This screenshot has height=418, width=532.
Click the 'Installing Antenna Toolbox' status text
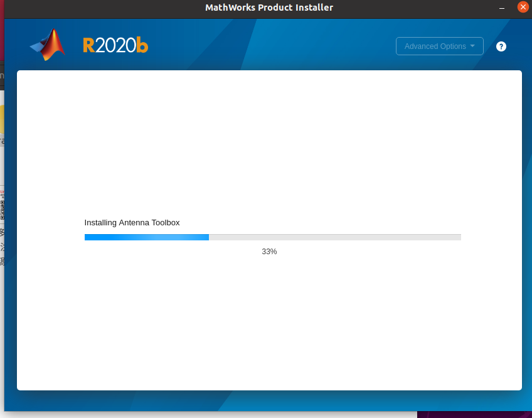point(132,223)
